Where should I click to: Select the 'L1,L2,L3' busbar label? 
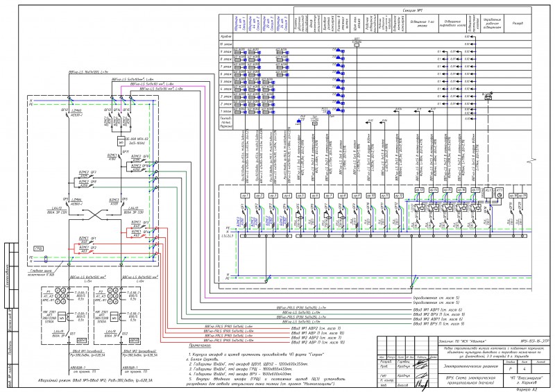click(x=227, y=236)
